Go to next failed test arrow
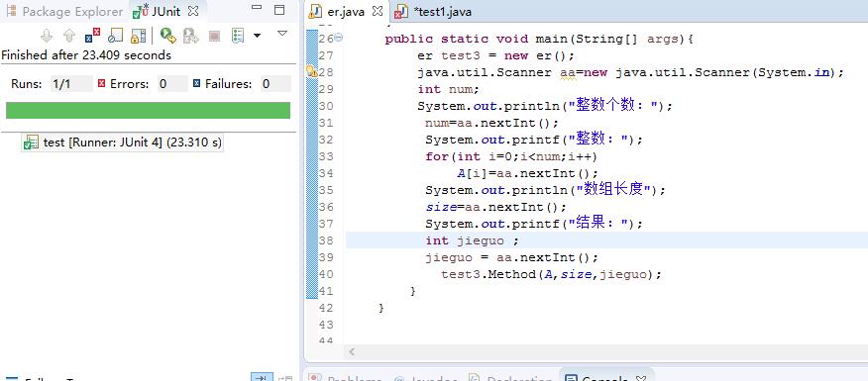 pyautogui.click(x=47, y=36)
